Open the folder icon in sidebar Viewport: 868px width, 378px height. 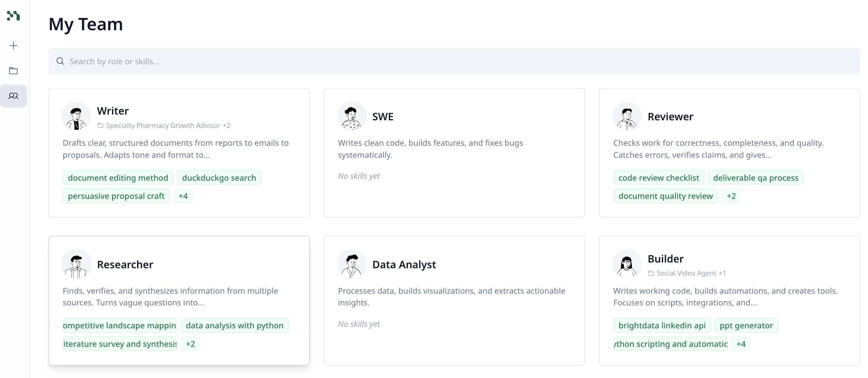tap(13, 71)
